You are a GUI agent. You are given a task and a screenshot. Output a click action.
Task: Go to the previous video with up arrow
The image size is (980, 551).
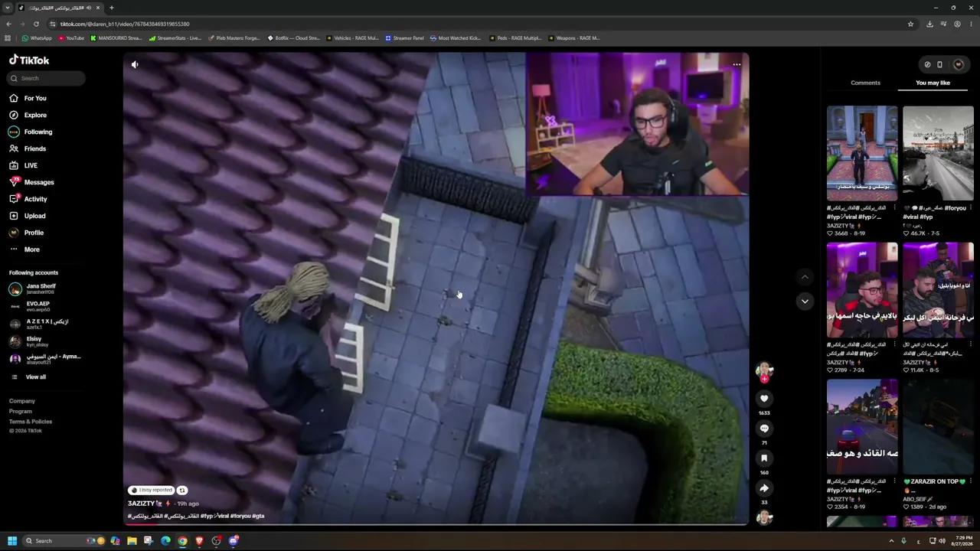point(805,276)
